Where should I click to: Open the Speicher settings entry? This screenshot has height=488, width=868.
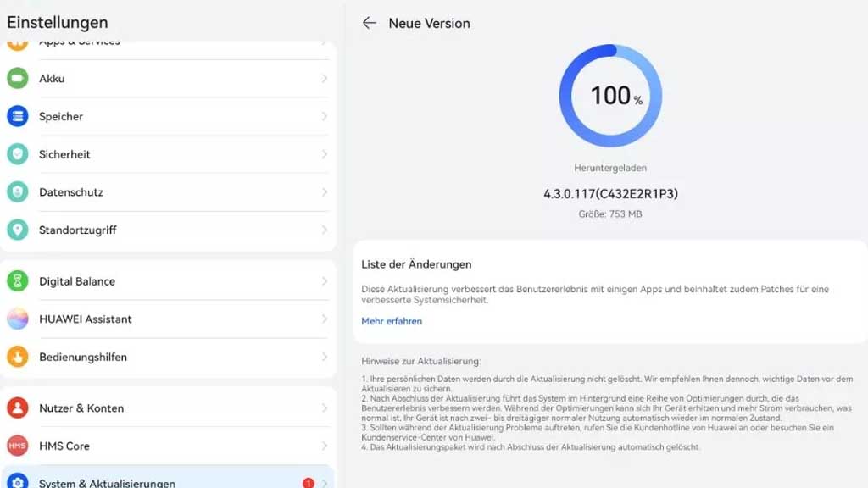coord(61,117)
